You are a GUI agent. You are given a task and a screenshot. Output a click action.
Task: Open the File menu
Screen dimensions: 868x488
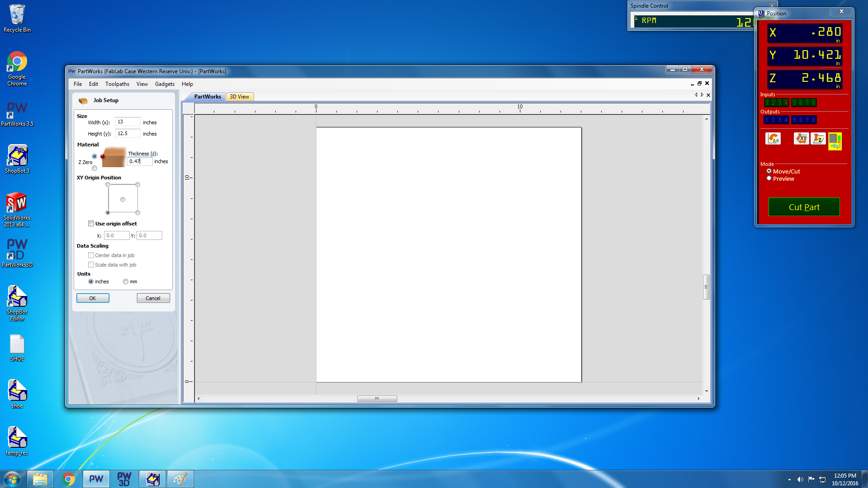coord(78,84)
